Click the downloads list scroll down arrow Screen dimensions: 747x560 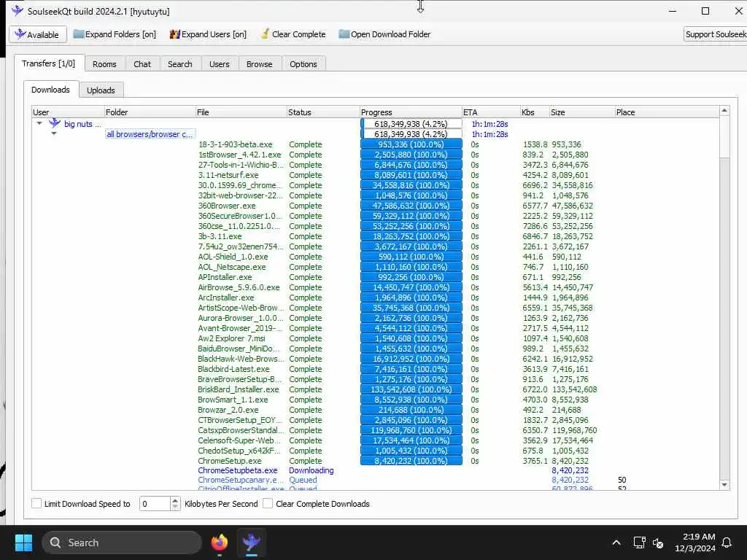click(x=724, y=485)
